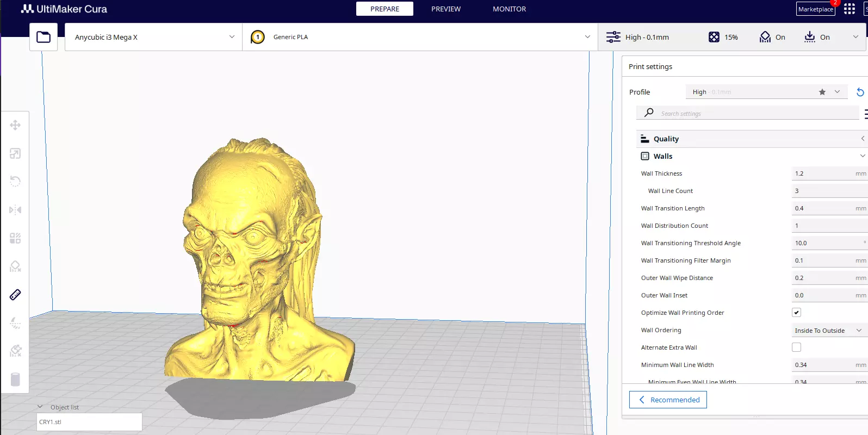Click the dashed-plane tool below the ruler tool
868x435 pixels.
15,323
